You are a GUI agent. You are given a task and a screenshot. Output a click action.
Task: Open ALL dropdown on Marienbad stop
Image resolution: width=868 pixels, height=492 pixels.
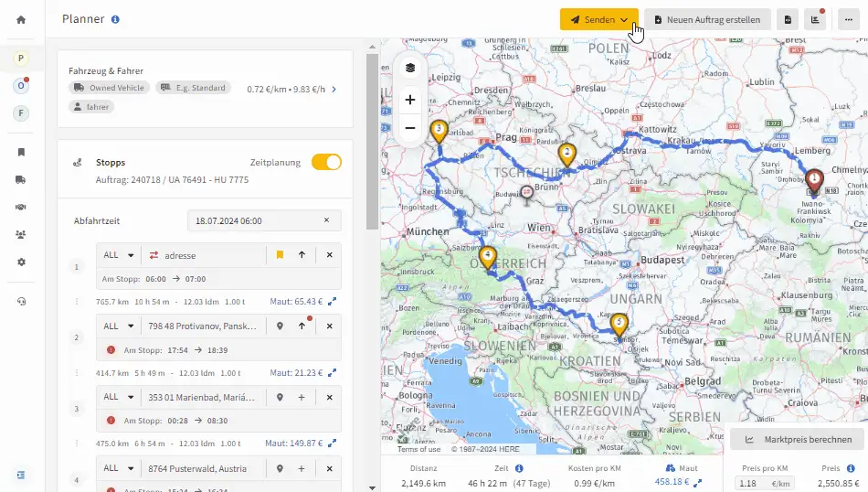[119, 397]
